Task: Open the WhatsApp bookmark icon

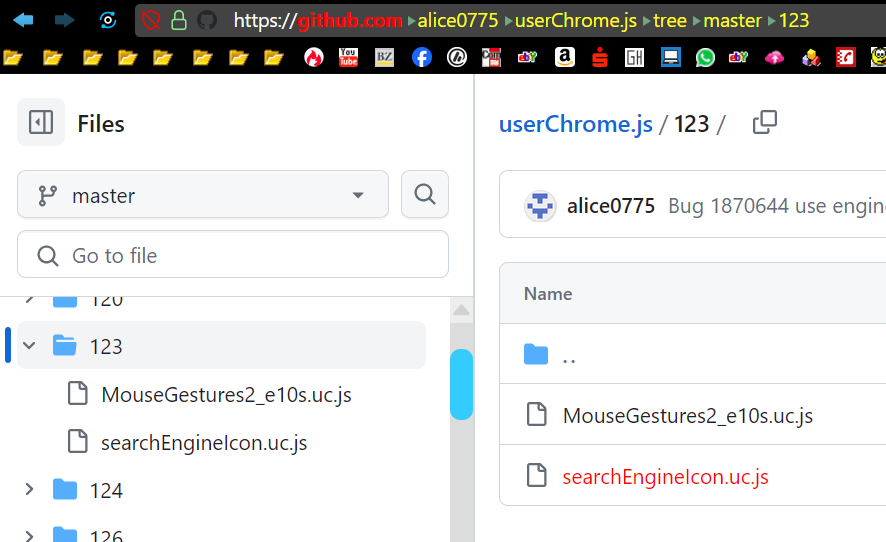Action: [706, 58]
